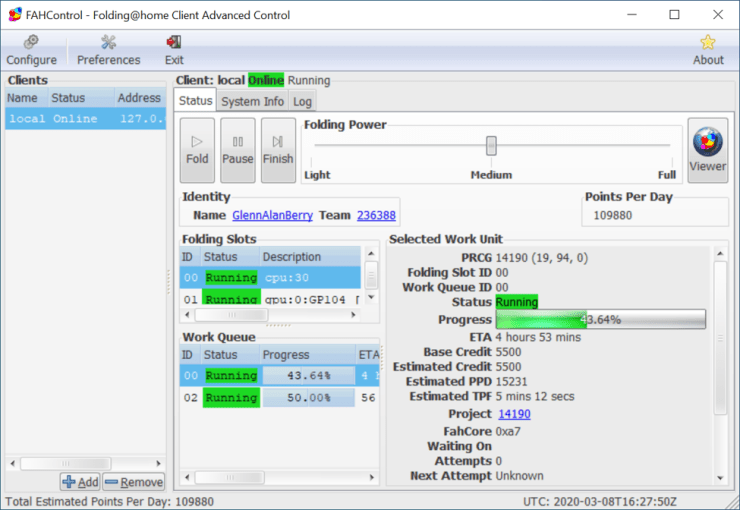Remove the selected client
Image resolution: width=740 pixels, height=510 pixels.
tap(134, 482)
